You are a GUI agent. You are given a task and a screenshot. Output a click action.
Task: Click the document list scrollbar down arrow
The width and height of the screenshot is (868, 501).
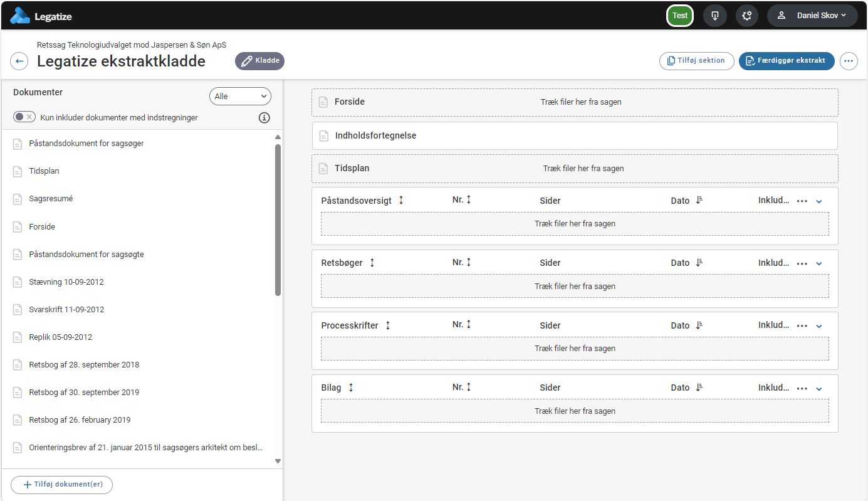pyautogui.click(x=278, y=461)
